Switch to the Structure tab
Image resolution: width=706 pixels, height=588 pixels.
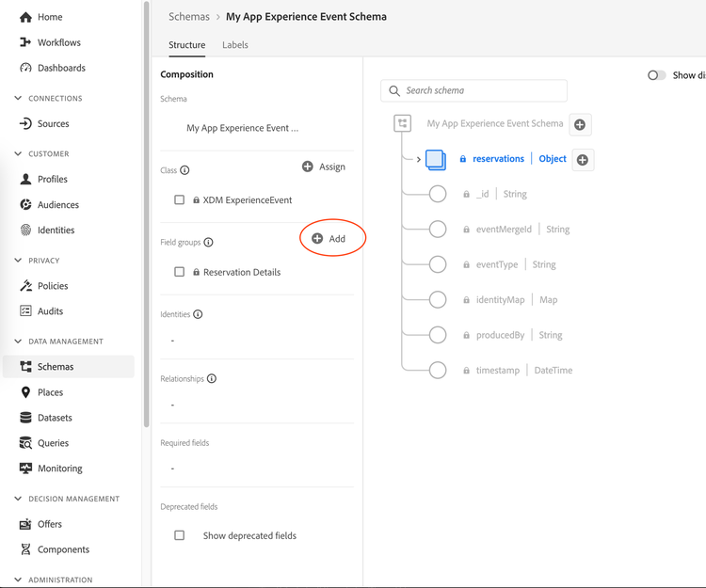point(187,45)
